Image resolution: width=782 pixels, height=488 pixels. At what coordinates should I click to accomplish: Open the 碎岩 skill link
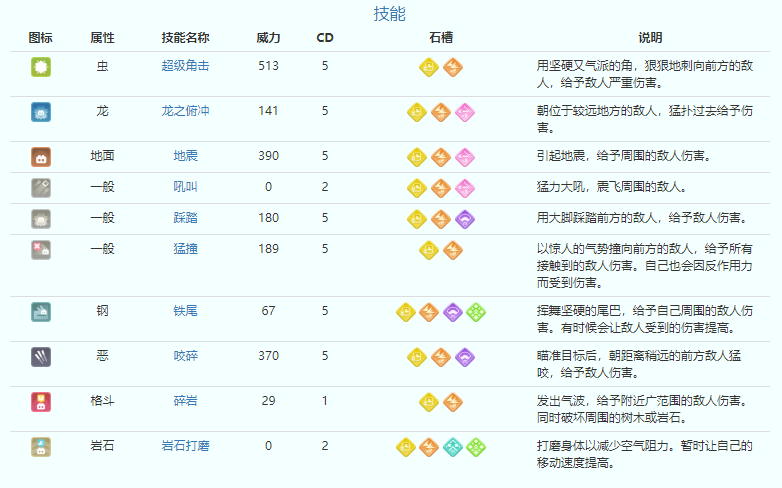(x=186, y=401)
